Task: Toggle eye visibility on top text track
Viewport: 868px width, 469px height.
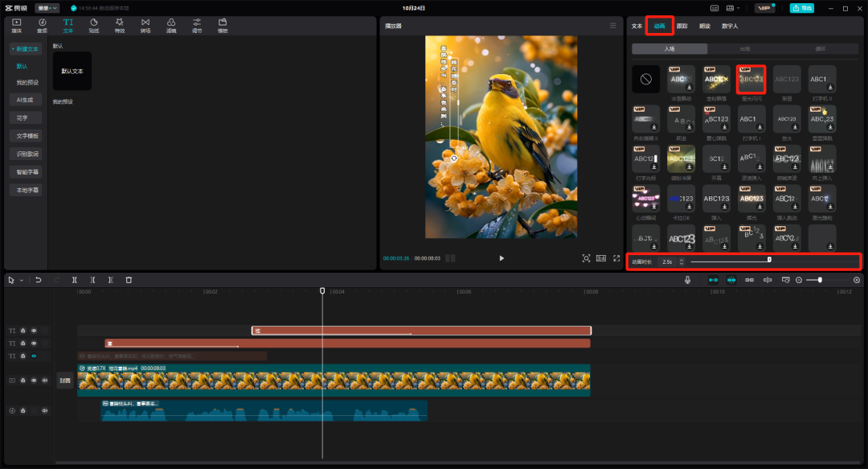Action: coord(34,331)
